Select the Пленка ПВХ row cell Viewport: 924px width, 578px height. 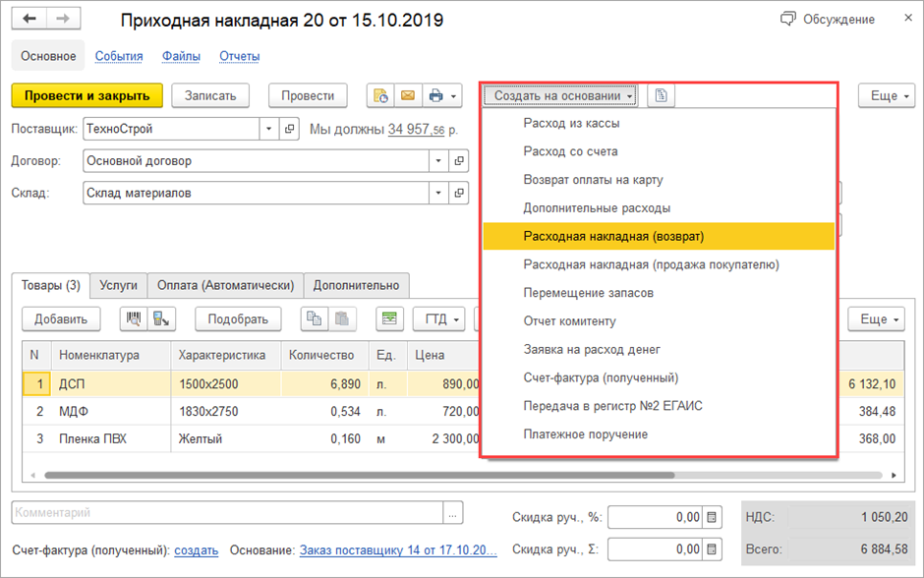tap(112, 439)
